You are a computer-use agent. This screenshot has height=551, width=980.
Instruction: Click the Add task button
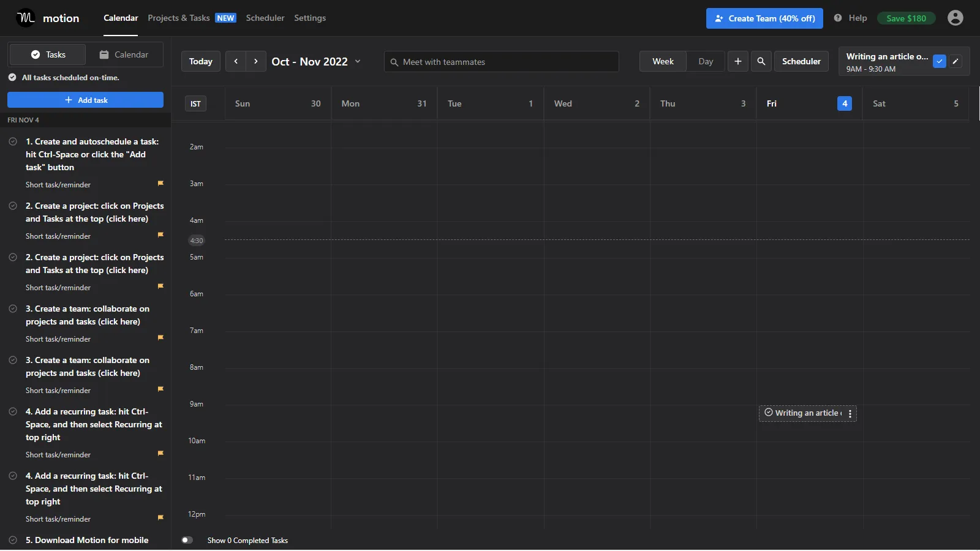click(x=85, y=100)
